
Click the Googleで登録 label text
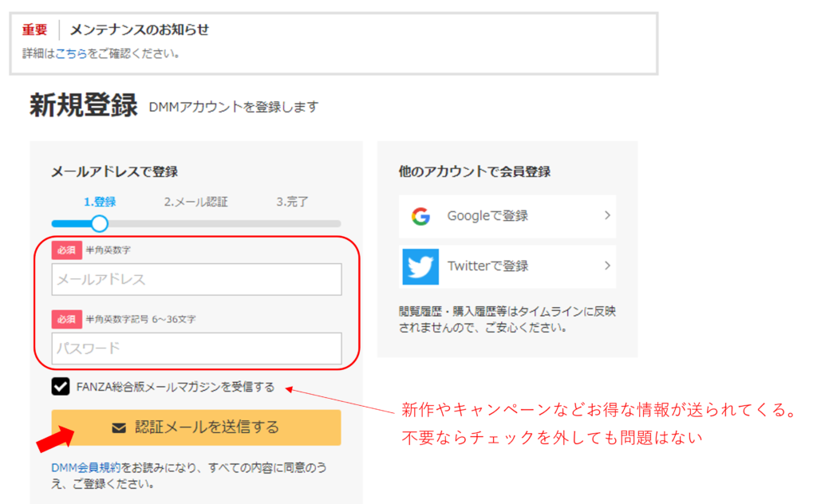click(487, 216)
